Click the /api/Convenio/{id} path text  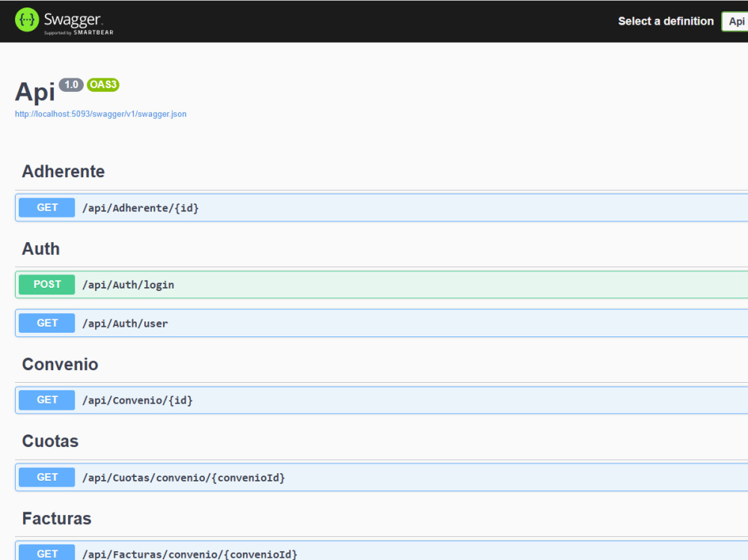tap(138, 400)
